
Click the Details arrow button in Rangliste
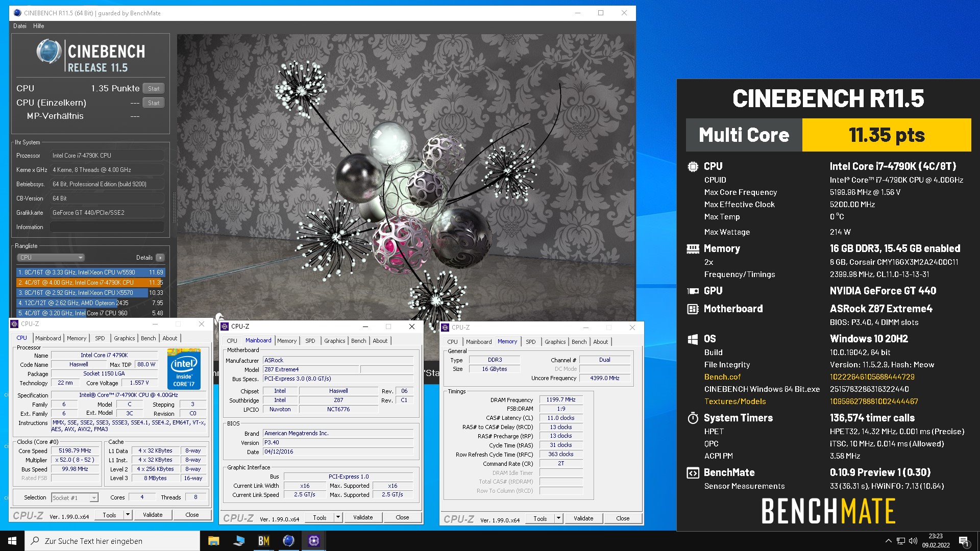coord(160,258)
